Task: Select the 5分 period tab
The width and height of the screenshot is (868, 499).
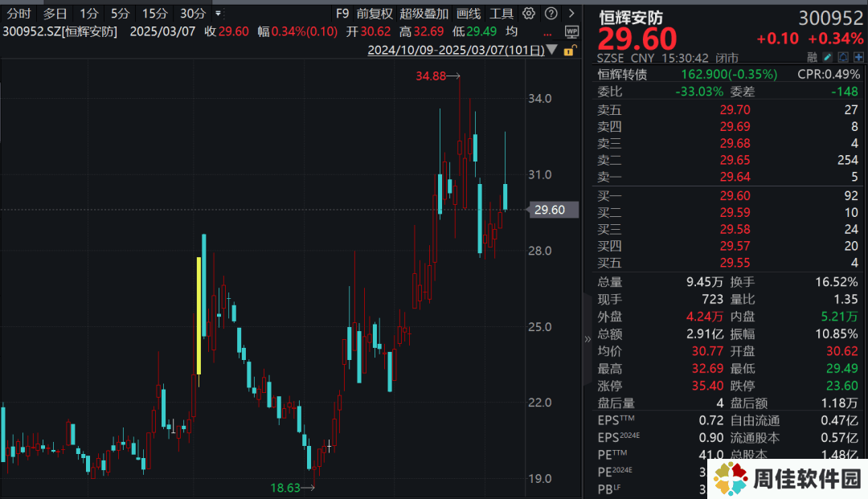Action: click(x=120, y=14)
